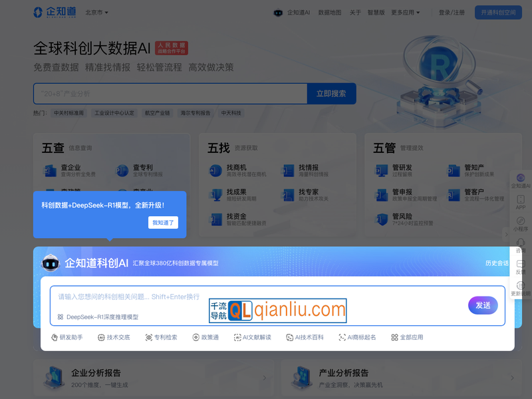The height and width of the screenshot is (399, 532).
Task: Open the 更多应用 dropdown menu
Action: pos(402,13)
